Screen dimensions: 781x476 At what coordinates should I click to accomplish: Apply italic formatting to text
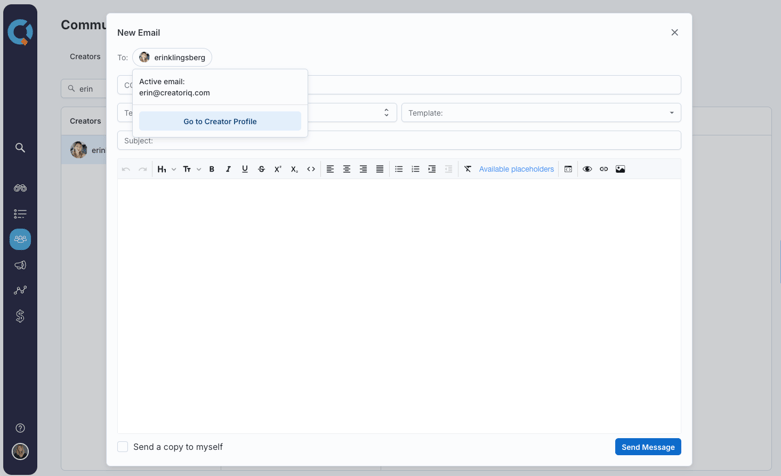pos(228,169)
